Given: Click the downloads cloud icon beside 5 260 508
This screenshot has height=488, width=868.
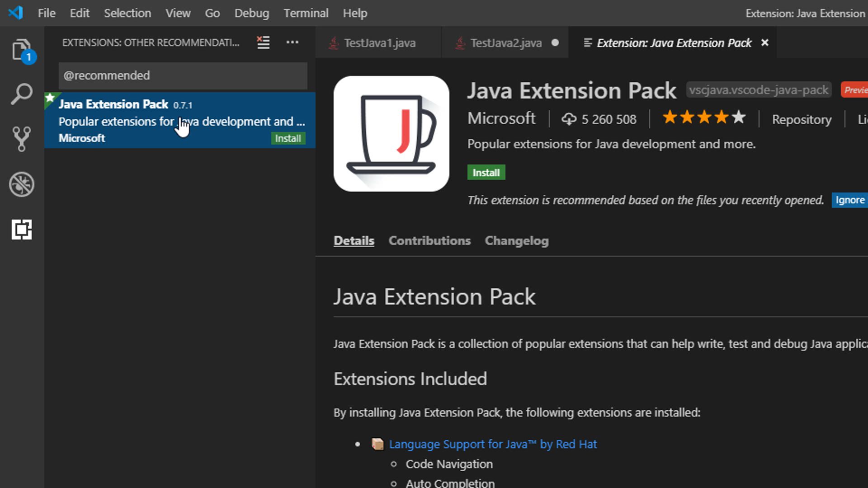Looking at the screenshot, I should (569, 118).
